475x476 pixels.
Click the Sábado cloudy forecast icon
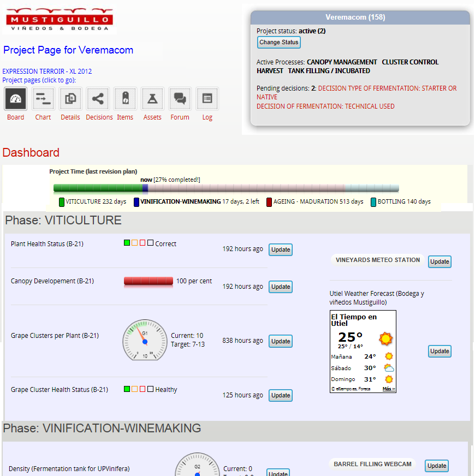[x=389, y=368]
